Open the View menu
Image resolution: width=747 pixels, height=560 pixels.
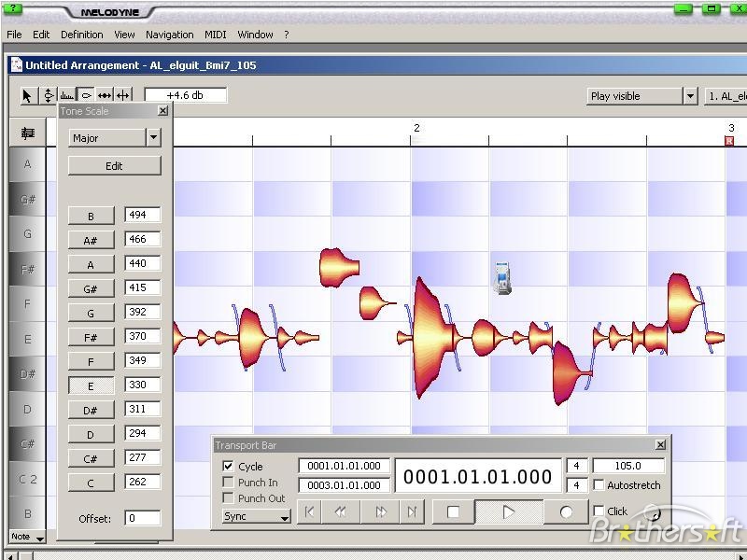click(x=124, y=35)
